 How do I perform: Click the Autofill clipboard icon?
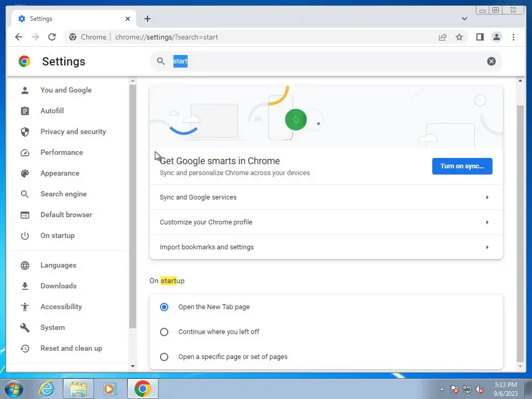pyautogui.click(x=25, y=111)
